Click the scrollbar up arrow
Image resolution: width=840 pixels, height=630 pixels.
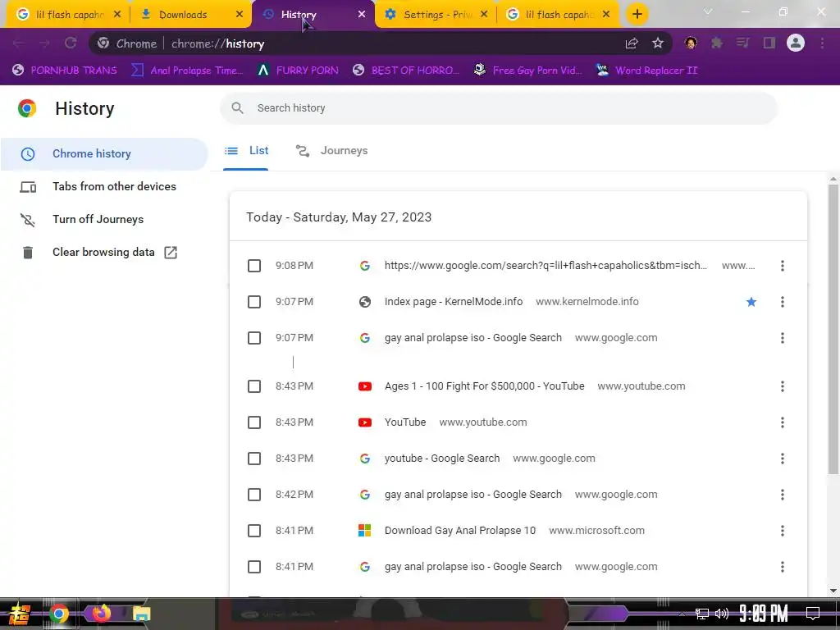point(833,179)
